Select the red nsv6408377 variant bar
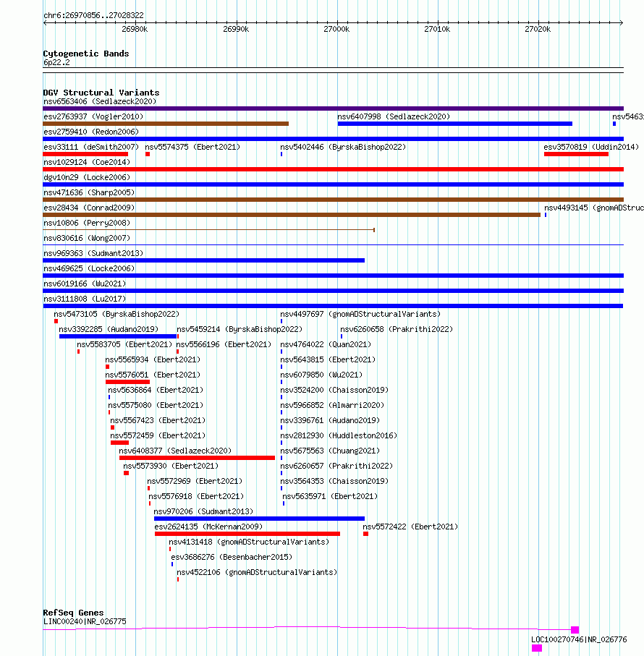Image resolution: width=644 pixels, height=656 pixels. tap(197, 458)
